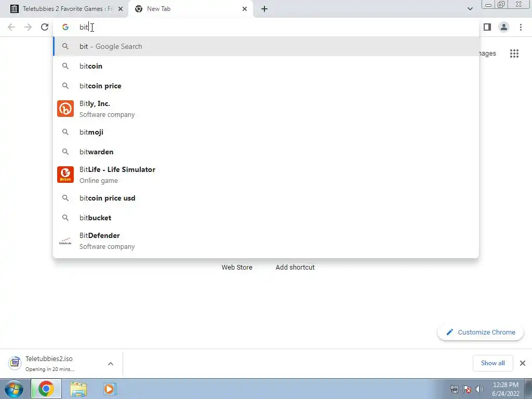Viewport: 532px width, 399px height.
Task: Open Windows Explorer from the taskbar
Action: pos(78,389)
